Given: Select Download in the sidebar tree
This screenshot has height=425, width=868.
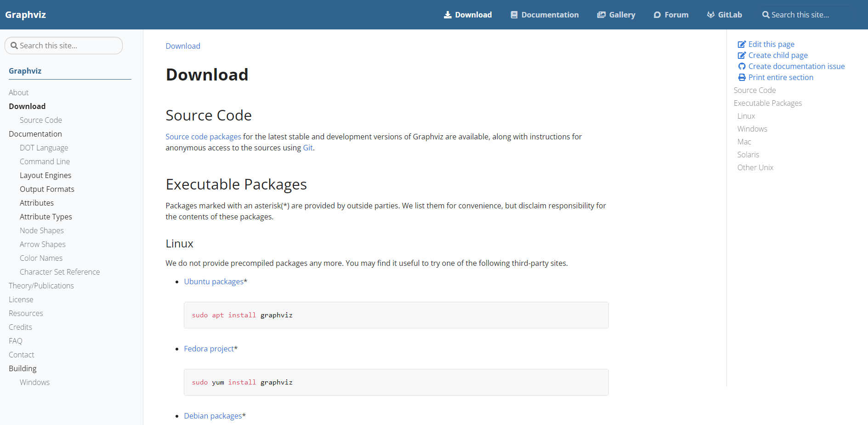Looking at the screenshot, I should point(27,106).
